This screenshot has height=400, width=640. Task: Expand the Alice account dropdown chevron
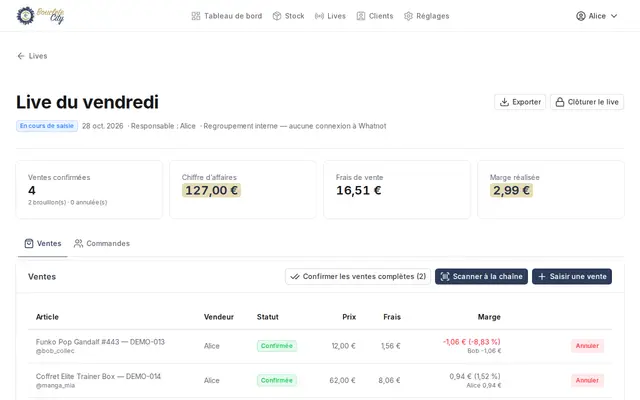click(x=614, y=16)
